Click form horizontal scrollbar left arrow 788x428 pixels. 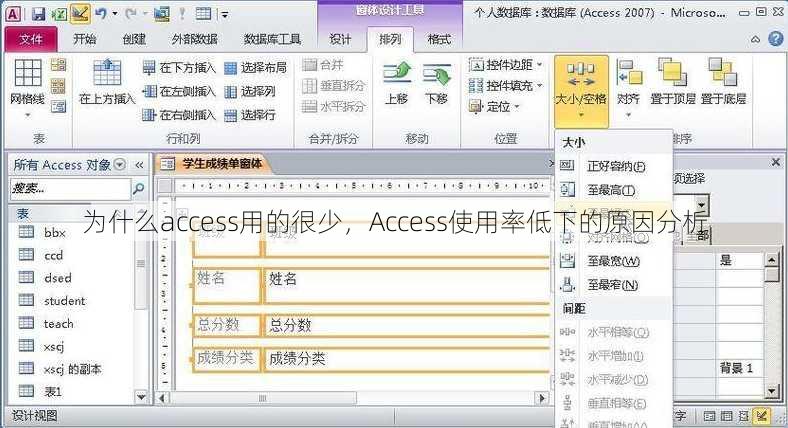(162, 398)
